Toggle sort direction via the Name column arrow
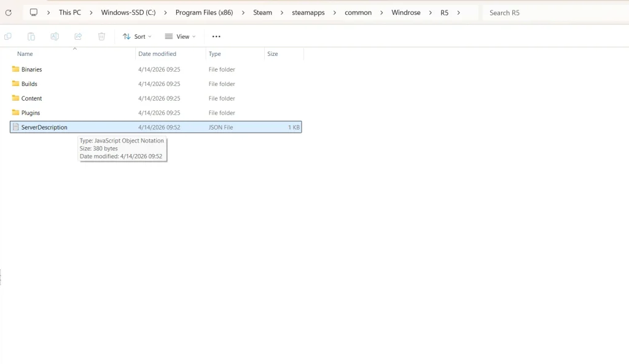 (x=75, y=48)
